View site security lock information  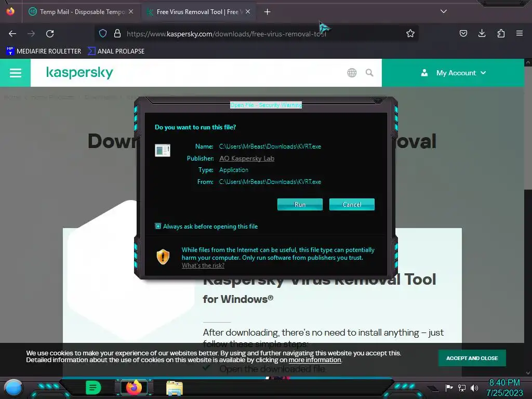click(117, 33)
